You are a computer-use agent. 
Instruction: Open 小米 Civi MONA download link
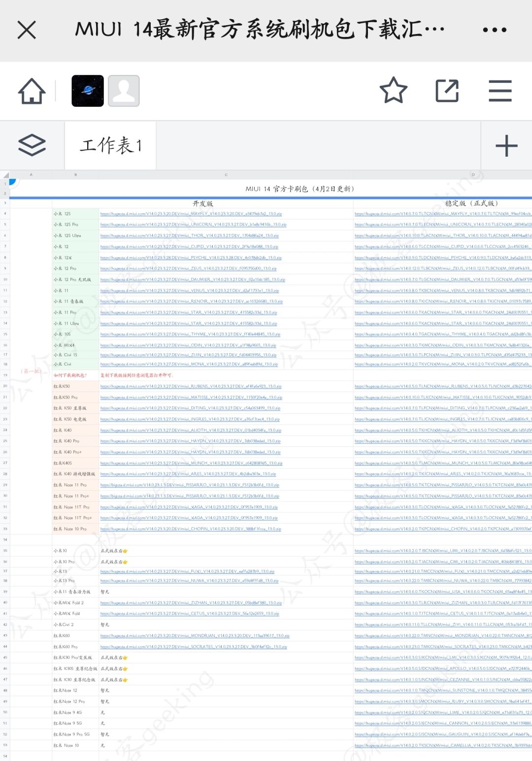pos(189,364)
